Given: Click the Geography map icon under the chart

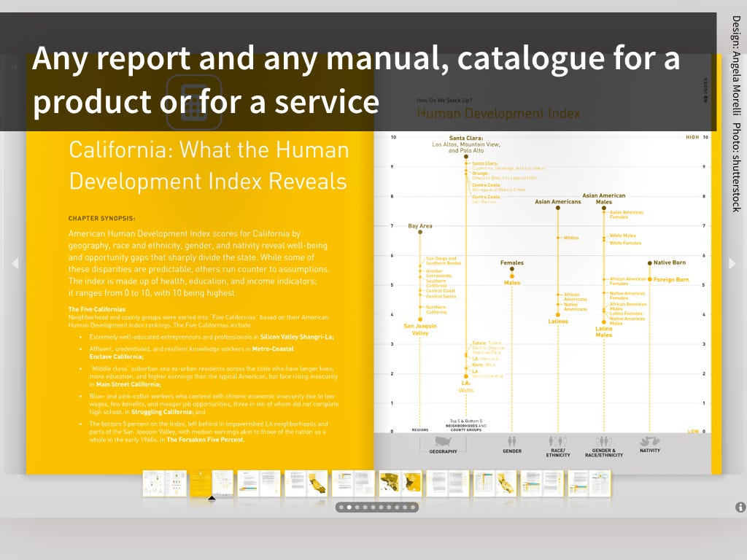Looking at the screenshot, I should 443,441.
